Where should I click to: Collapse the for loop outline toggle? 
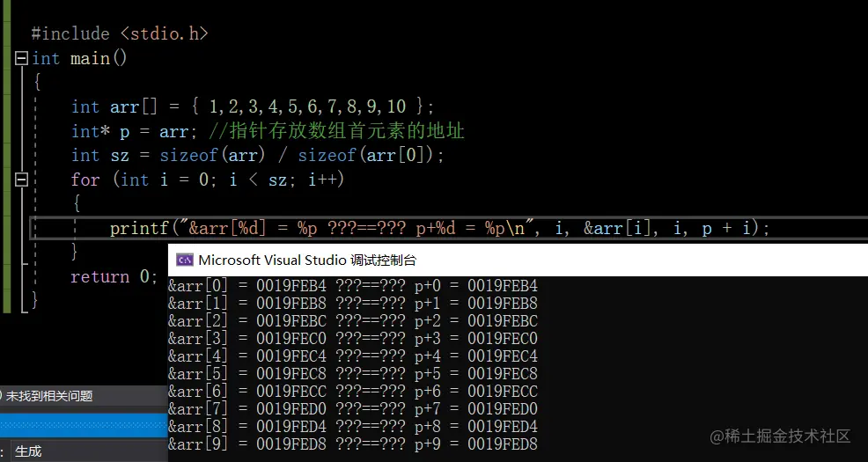click(22, 180)
